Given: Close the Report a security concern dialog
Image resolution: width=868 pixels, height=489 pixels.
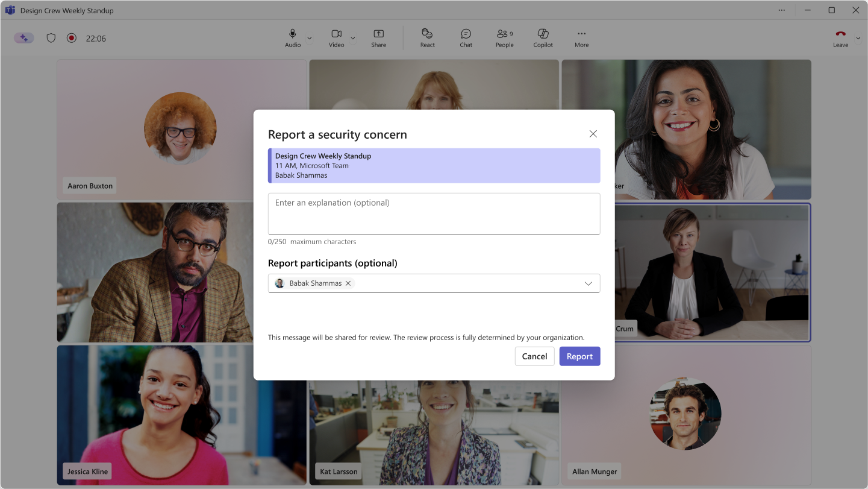Looking at the screenshot, I should point(593,134).
